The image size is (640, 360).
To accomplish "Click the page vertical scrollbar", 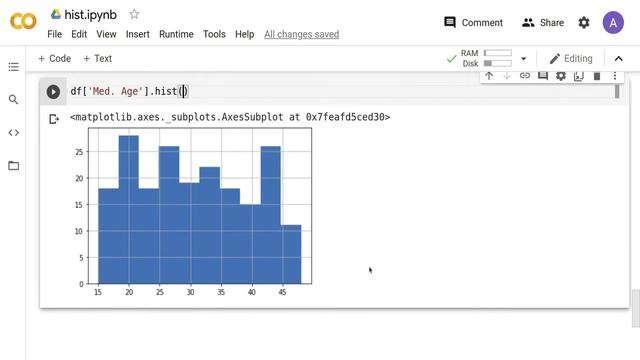I will 636,308.
